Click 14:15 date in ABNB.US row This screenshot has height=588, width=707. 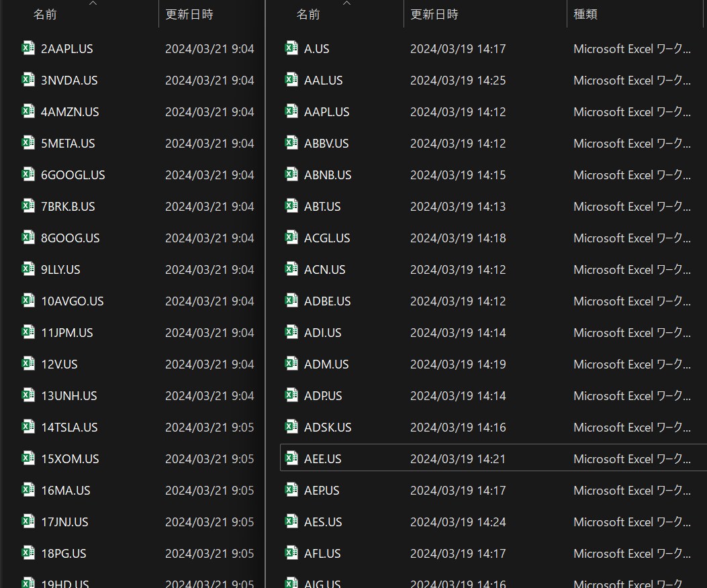(458, 175)
